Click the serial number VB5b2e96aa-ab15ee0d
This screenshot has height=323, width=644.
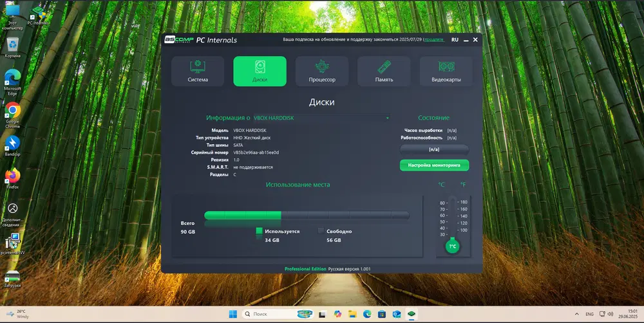click(x=256, y=152)
